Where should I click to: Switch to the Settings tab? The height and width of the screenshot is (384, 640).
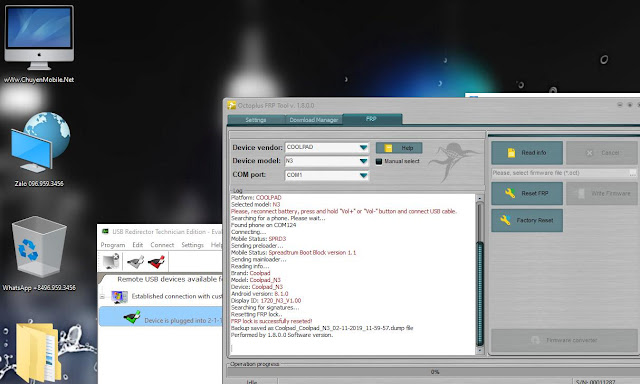point(256,120)
